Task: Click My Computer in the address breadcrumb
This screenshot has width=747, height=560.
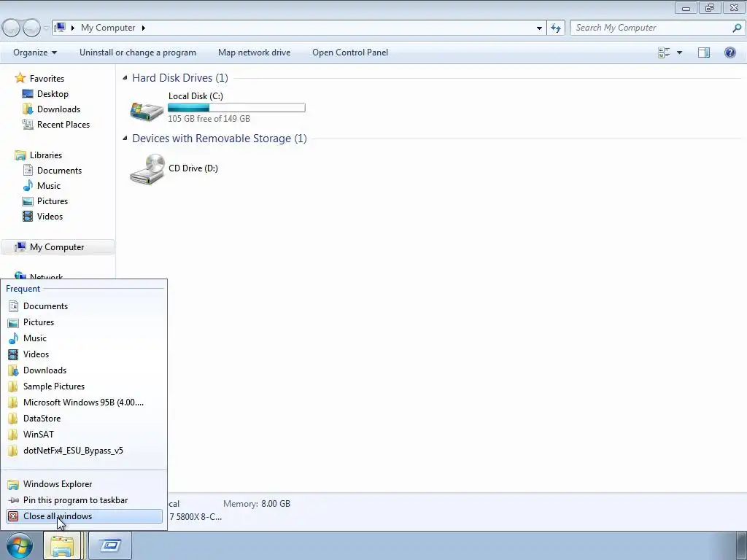Action: tap(108, 28)
